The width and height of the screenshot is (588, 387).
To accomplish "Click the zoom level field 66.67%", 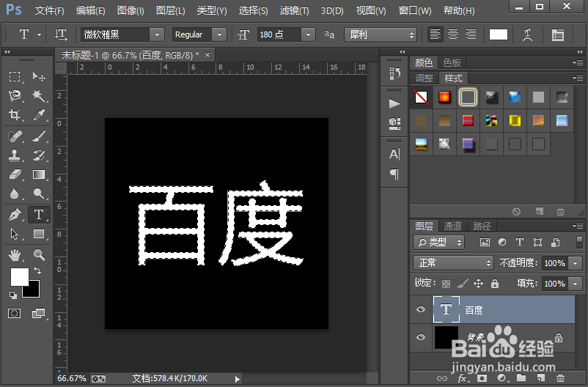I will click(x=72, y=379).
